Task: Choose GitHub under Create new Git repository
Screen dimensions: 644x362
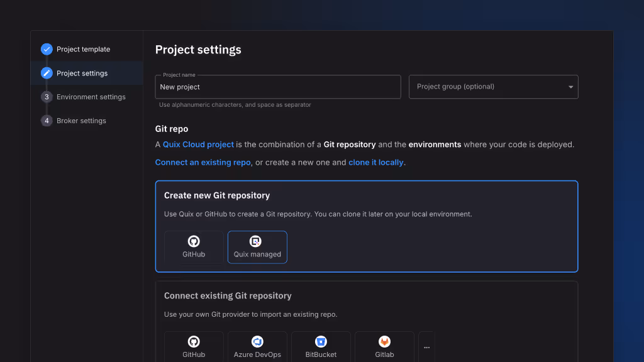Action: click(194, 247)
